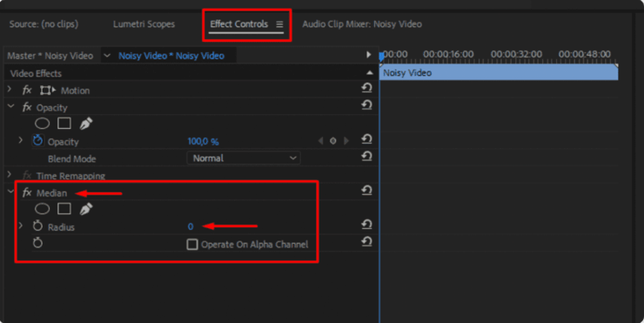The height and width of the screenshot is (323, 644).
Task: Expand the Time Remapping effect
Action: [x=10, y=174]
